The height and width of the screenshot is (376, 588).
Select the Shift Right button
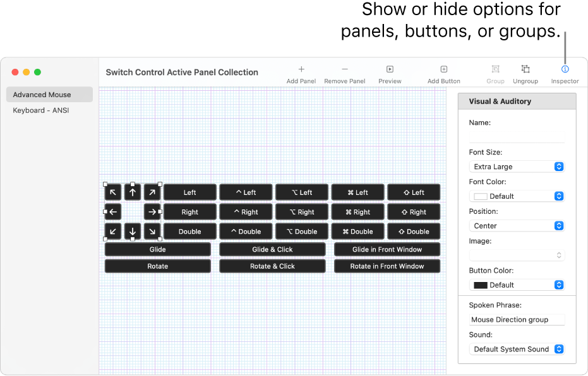[x=414, y=212]
